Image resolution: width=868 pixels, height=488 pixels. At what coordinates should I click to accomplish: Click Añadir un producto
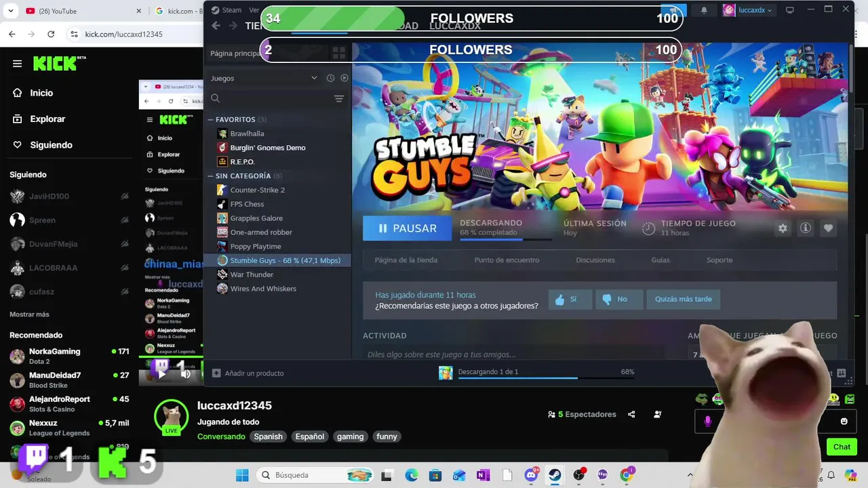pyautogui.click(x=248, y=373)
